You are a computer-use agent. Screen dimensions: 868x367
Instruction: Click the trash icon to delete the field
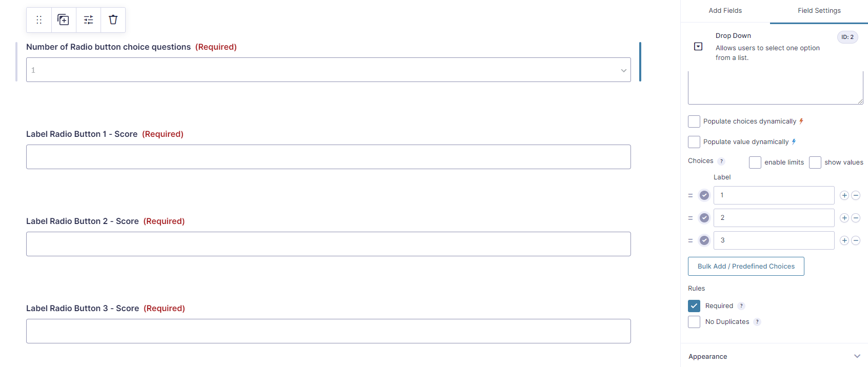pos(113,19)
